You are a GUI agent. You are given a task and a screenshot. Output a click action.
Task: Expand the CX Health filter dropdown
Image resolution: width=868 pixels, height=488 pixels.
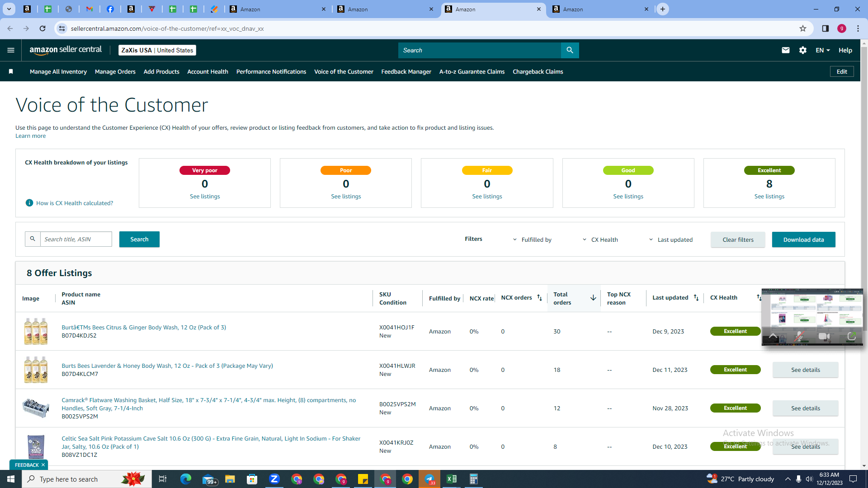[600, 239]
